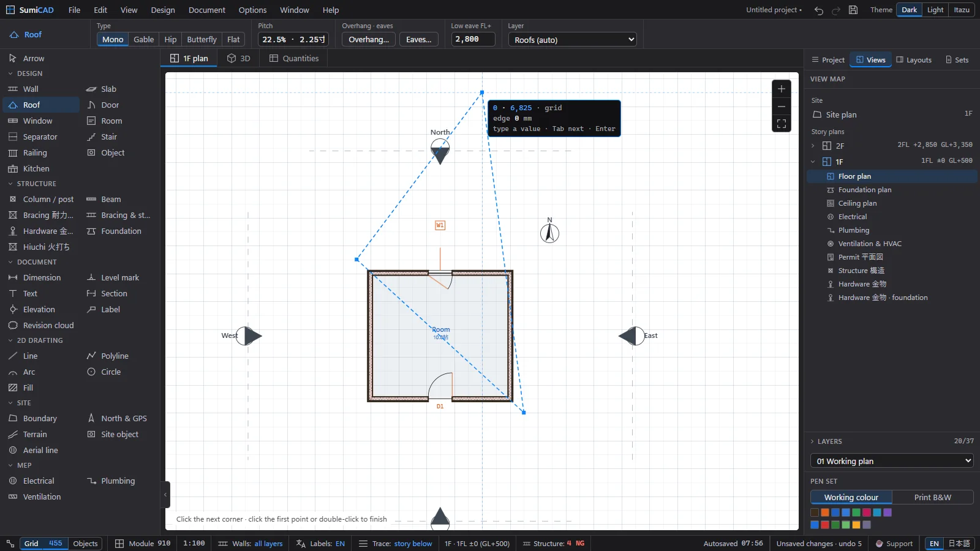
Task: Pick the purple pen colour swatch
Action: (x=888, y=512)
